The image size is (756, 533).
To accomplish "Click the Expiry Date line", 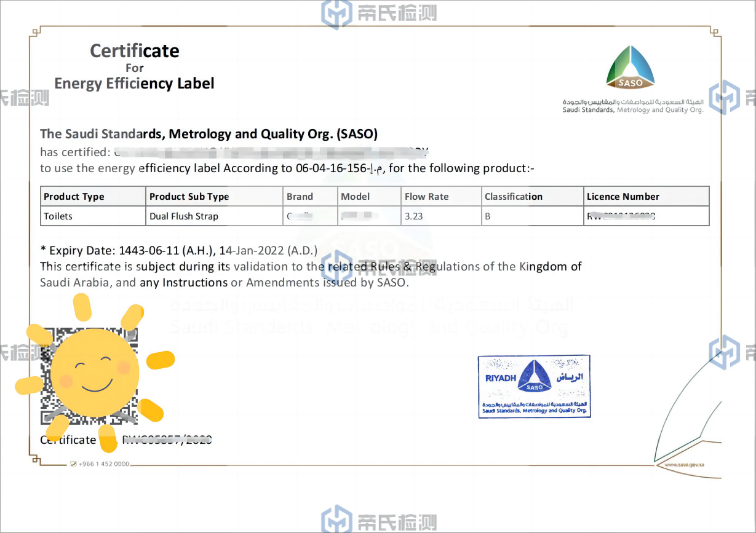I will click(x=179, y=250).
